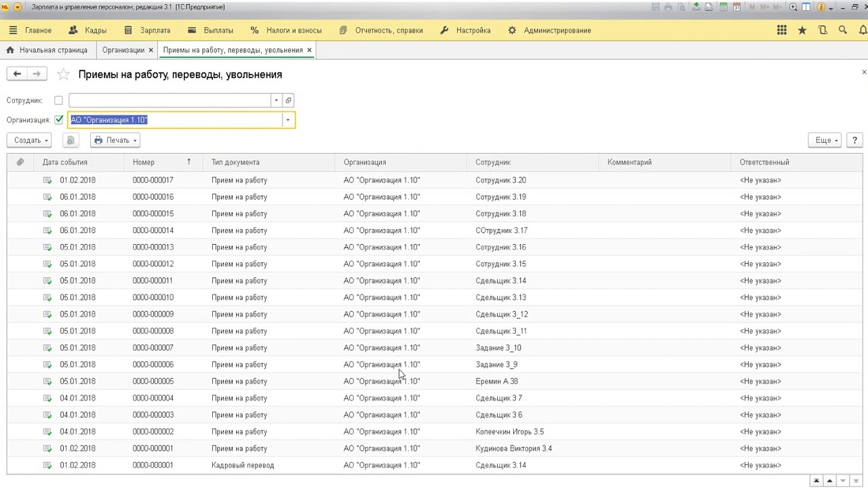Image resolution: width=868 pixels, height=488 pixels.
Task: Uncheck the Организация filter checkbox
Action: [58, 120]
